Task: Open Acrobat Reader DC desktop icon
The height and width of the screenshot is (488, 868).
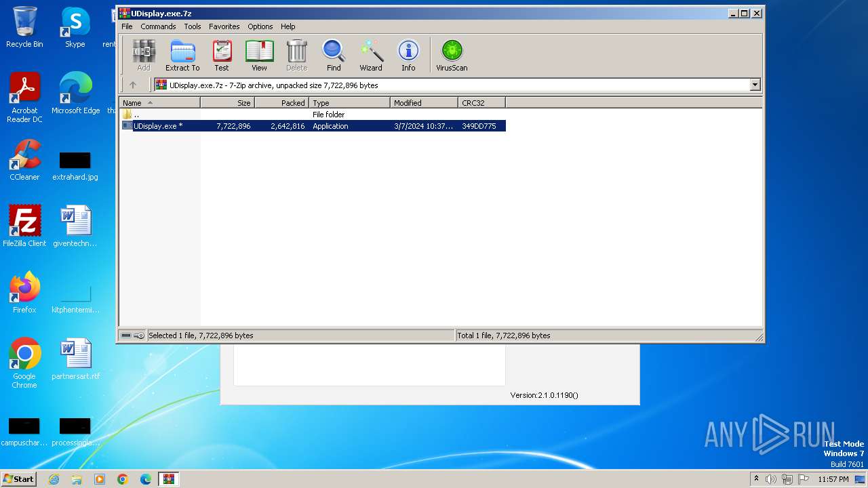Action: click(24, 97)
